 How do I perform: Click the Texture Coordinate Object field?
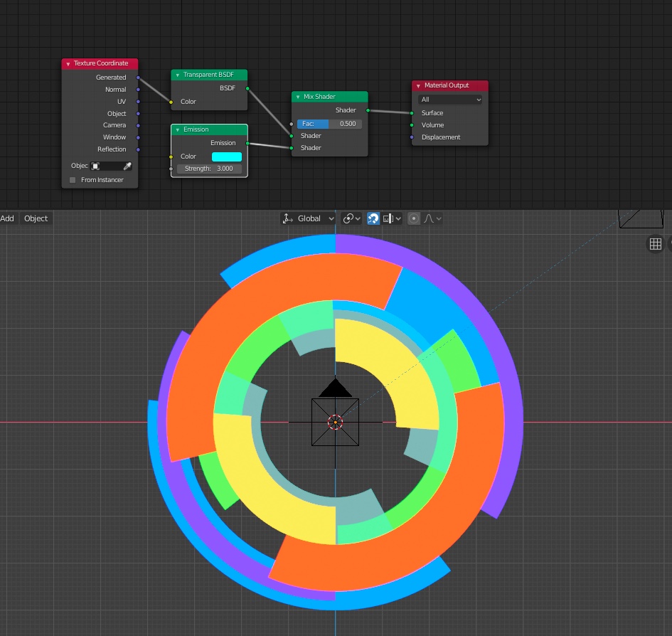[x=111, y=166]
